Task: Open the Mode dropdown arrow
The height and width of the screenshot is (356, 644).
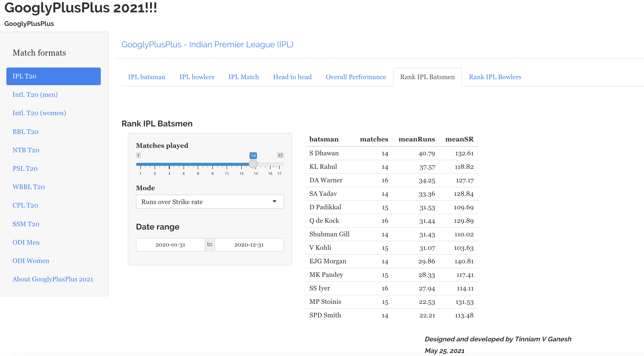Action: point(274,201)
